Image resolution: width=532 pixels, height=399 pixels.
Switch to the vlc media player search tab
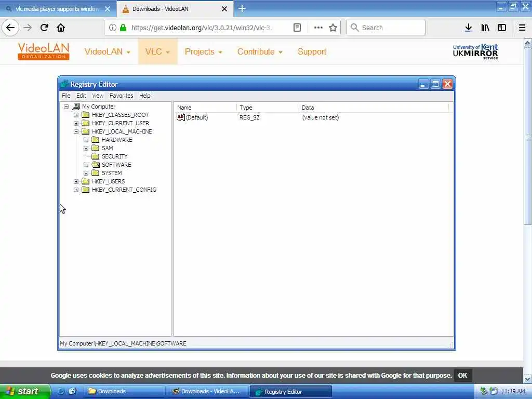tap(58, 9)
